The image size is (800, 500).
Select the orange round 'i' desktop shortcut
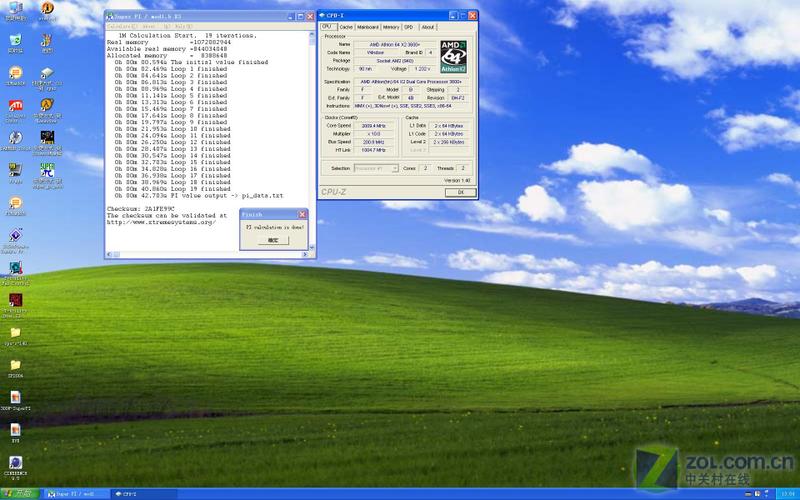(47, 8)
